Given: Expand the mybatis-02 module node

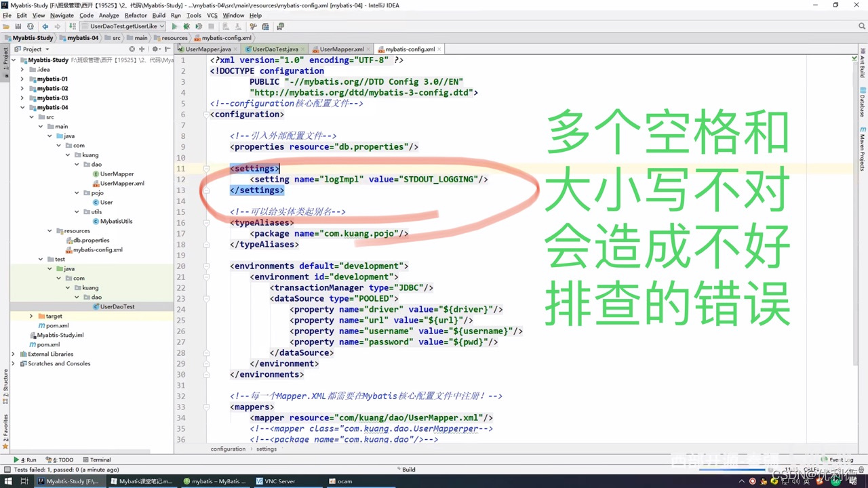Looking at the screenshot, I should click(x=22, y=88).
